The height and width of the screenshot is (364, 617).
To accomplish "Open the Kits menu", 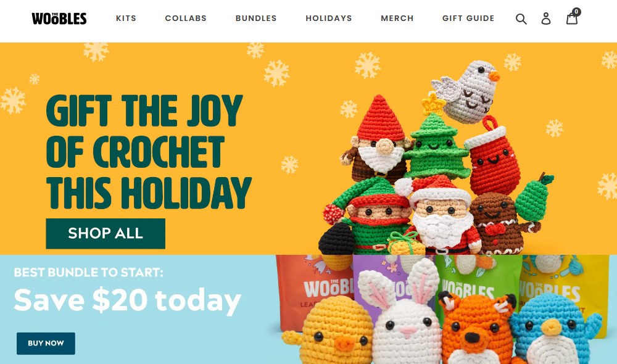I will click(x=126, y=19).
